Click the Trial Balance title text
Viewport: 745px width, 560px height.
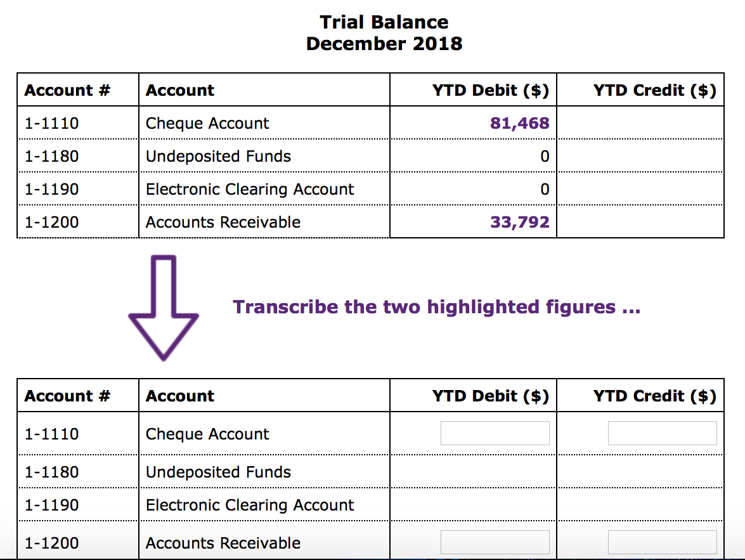point(384,22)
